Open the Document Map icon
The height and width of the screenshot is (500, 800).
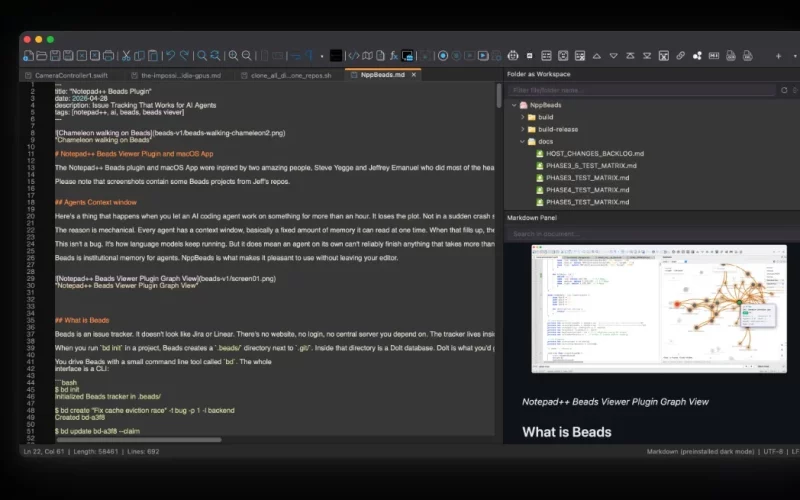[x=367, y=56]
